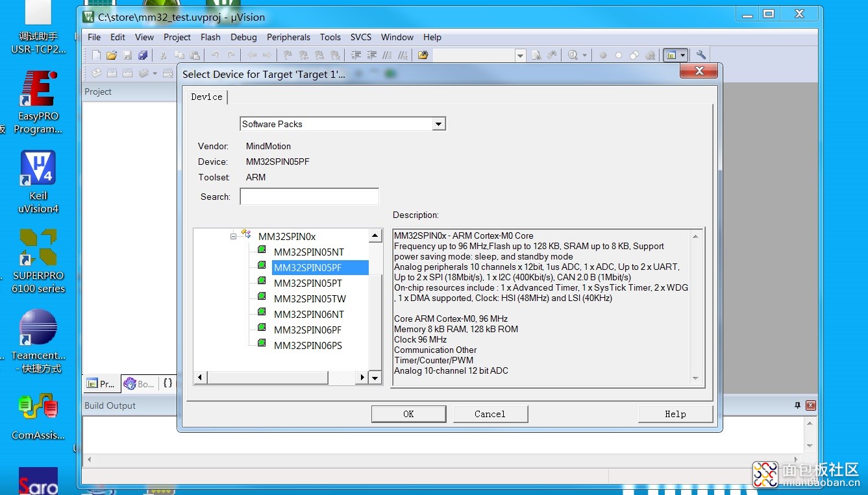
Task: Click the Copy toolbar icon
Action: [x=179, y=55]
